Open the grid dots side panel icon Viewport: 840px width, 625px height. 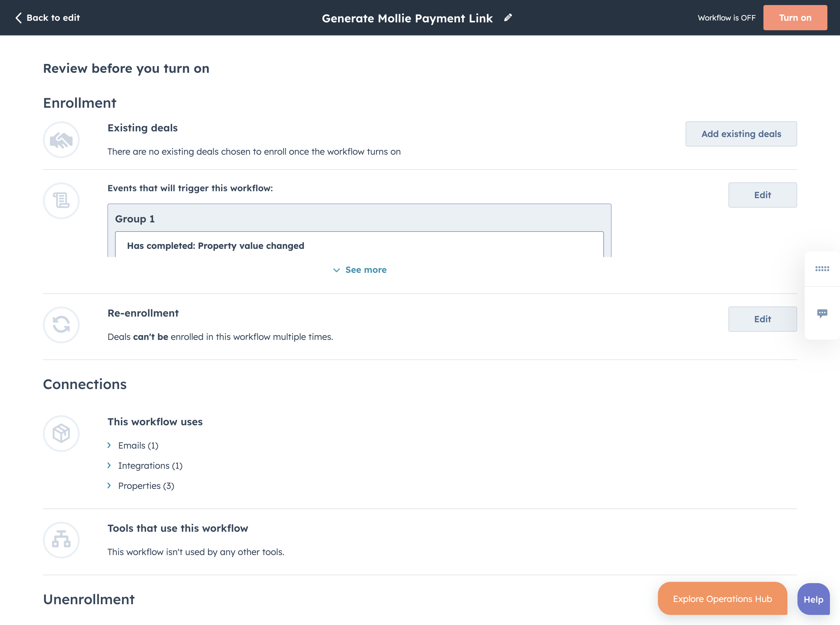822,269
